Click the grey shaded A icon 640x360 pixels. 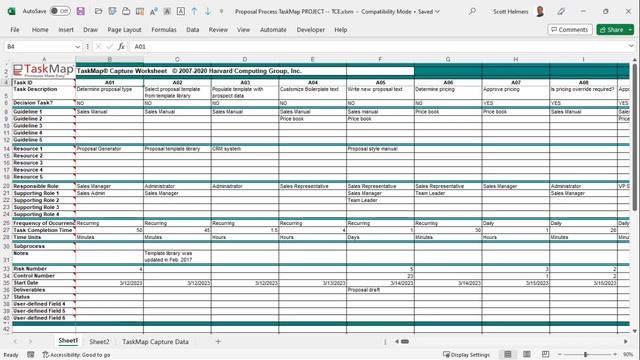click(167, 11)
